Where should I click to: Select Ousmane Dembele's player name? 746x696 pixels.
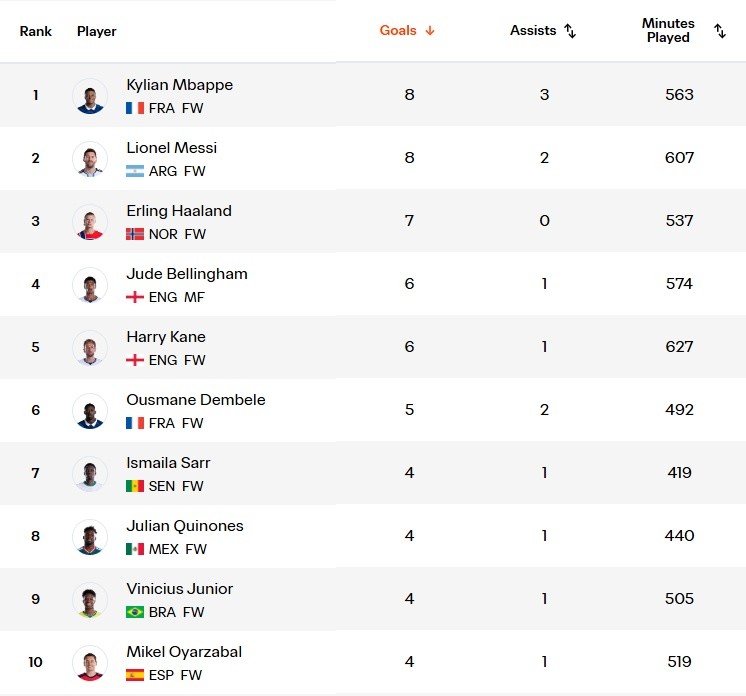pos(196,400)
